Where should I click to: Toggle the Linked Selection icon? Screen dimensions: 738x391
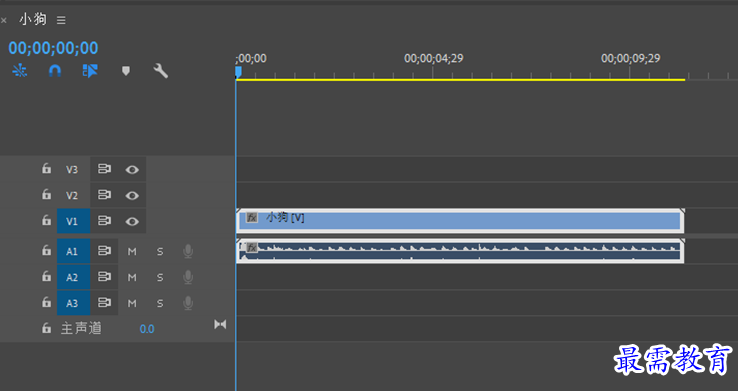coord(90,71)
